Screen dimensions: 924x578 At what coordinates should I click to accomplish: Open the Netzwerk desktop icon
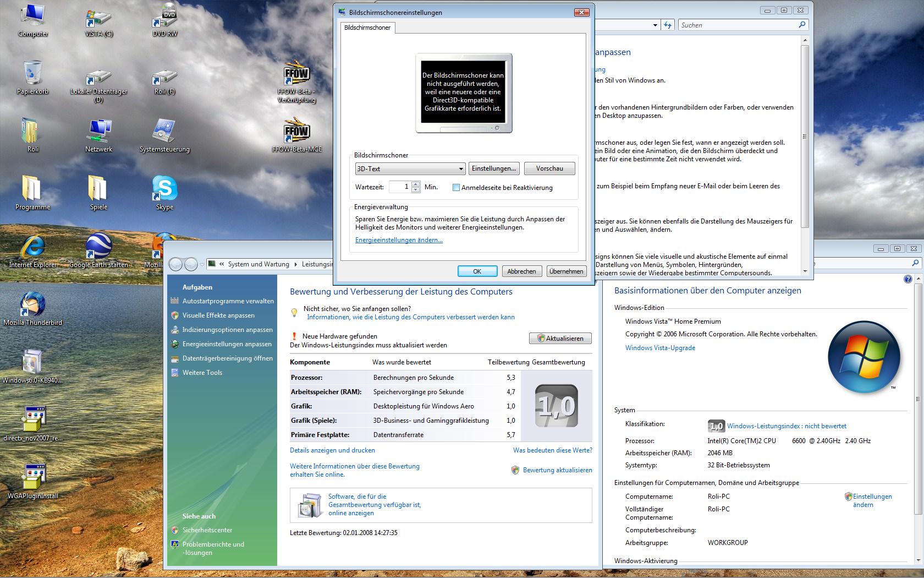(98, 135)
